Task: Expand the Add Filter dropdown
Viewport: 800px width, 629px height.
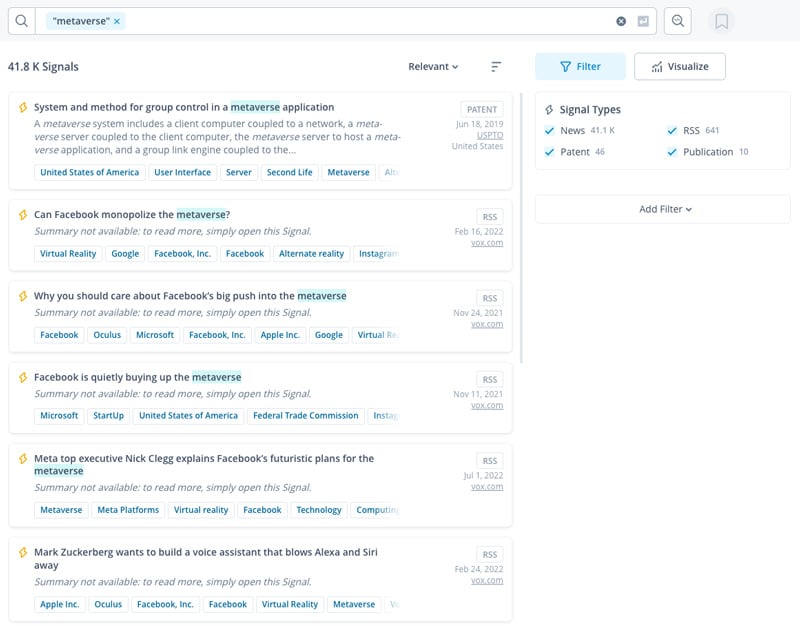Action: point(665,209)
